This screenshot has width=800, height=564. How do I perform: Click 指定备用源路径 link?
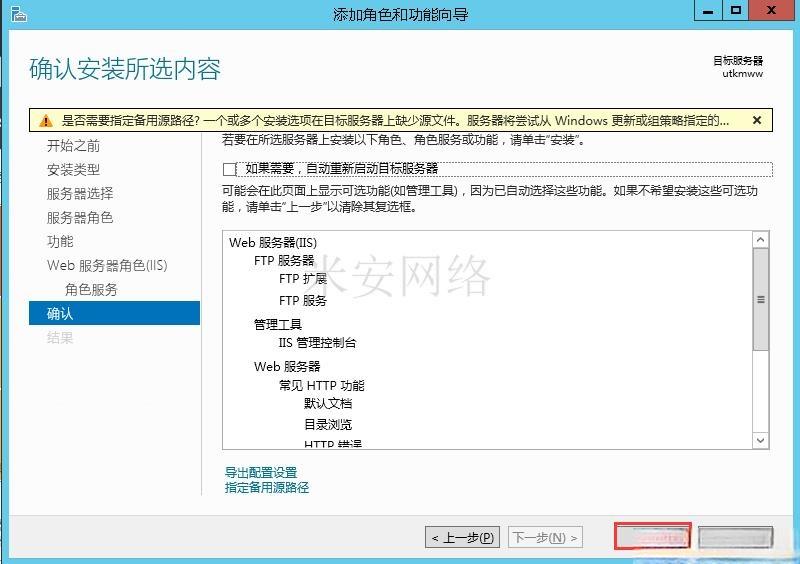coord(267,487)
